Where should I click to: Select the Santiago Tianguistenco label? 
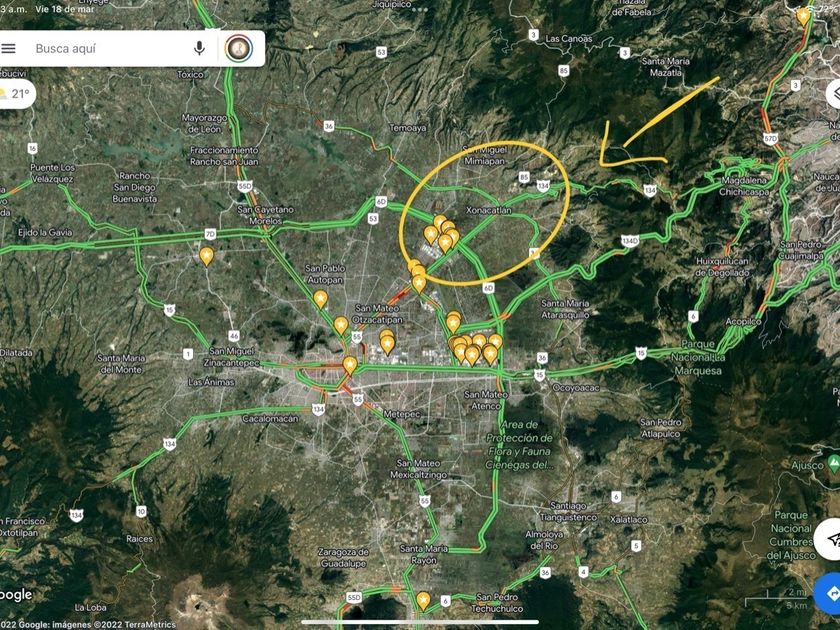point(568,512)
